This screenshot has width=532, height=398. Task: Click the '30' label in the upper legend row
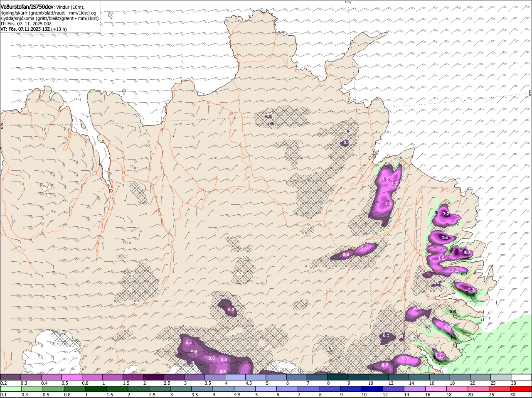pyautogui.click(x=514, y=383)
